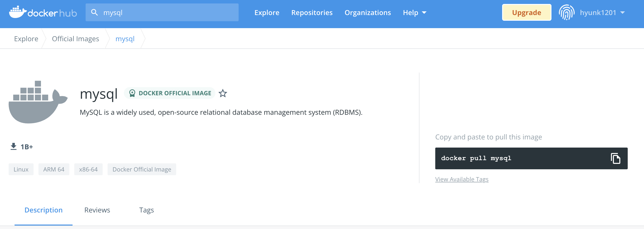Screen dimensions: 644x229
Task: Click the Explore breadcrumb link
Action: tap(26, 39)
